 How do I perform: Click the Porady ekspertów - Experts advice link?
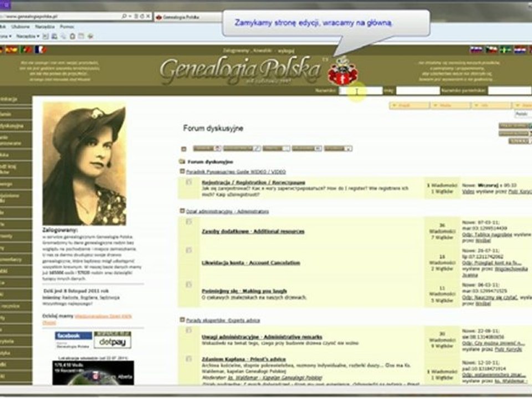[223, 320]
